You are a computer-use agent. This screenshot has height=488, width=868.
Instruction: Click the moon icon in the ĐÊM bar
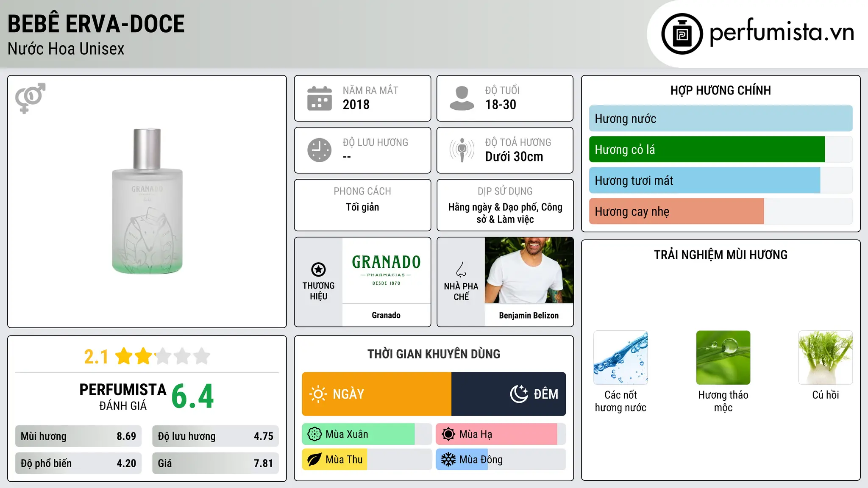click(519, 394)
